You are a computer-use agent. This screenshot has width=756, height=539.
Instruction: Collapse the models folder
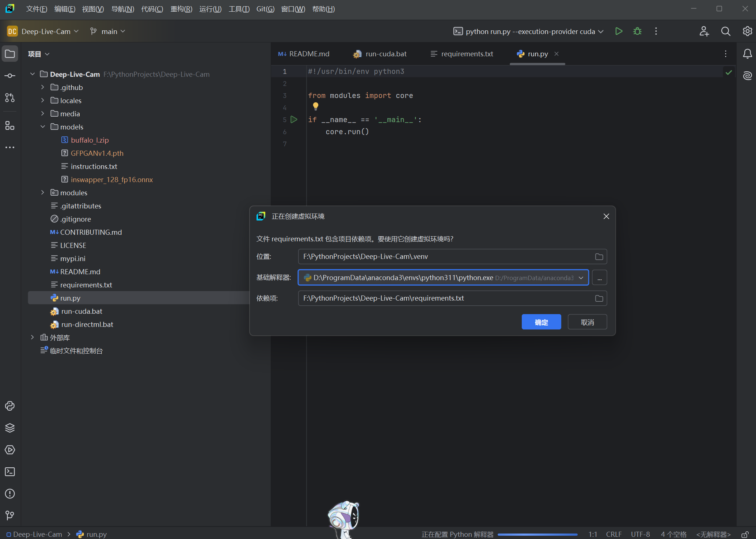(x=42, y=127)
